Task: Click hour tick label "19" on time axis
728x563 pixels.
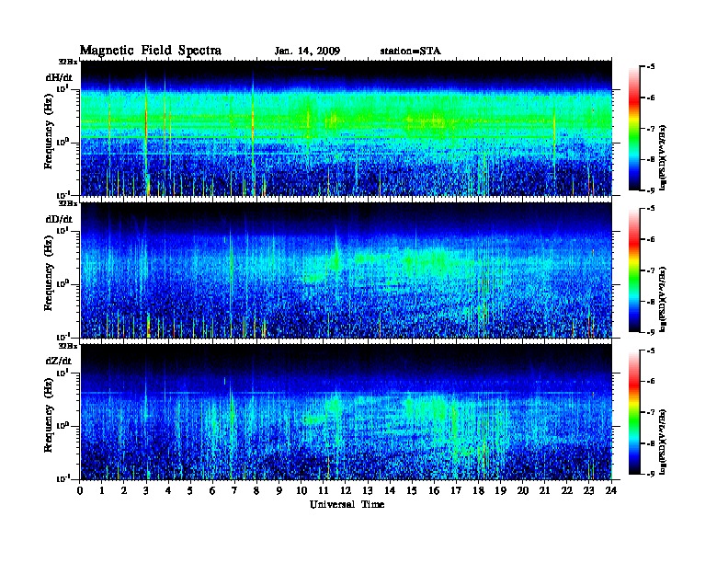Action: click(500, 490)
